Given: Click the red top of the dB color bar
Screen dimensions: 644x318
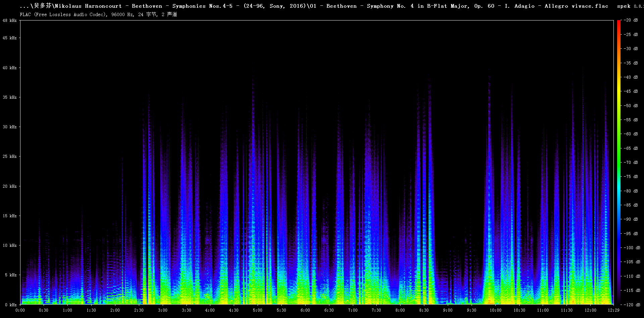Looking at the screenshot, I should point(619,22).
